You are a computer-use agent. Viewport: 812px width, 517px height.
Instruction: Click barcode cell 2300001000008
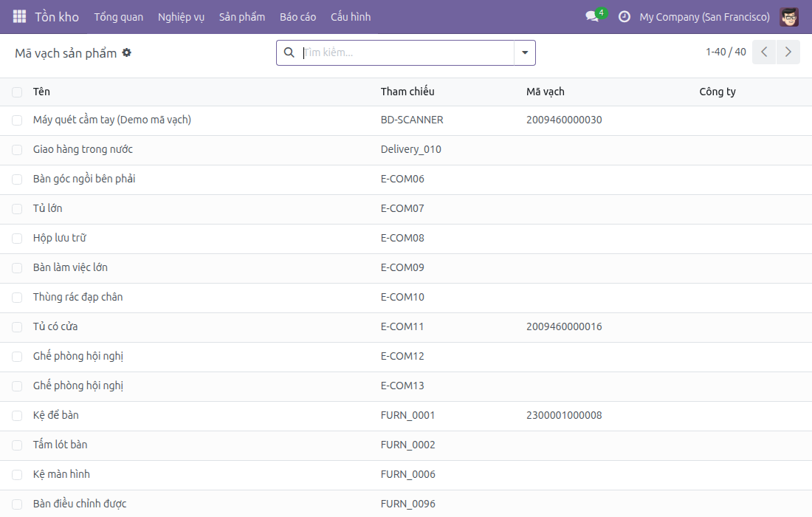[x=564, y=415]
